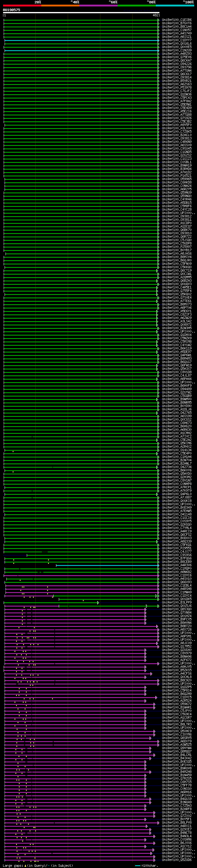
Task: Open hit UniRef100_B1WAR1
Action: click(x=177, y=707)
